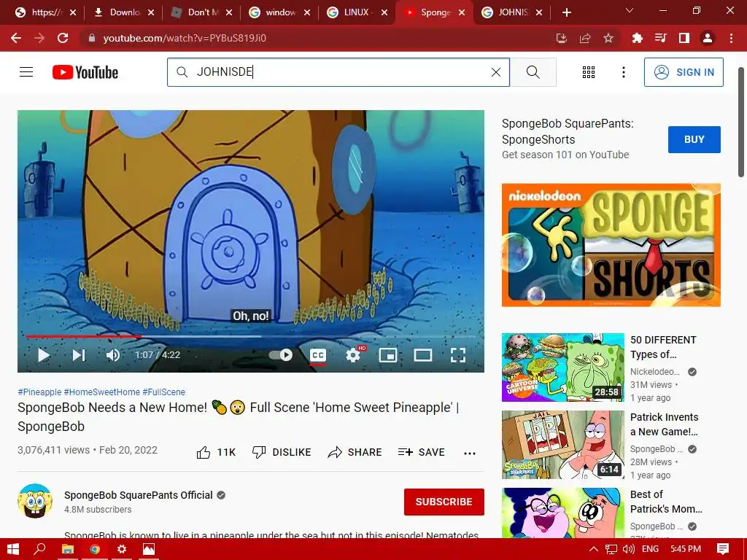This screenshot has width=747, height=560.
Task: Open Best of Patrick's Mom video title
Action: click(x=666, y=502)
